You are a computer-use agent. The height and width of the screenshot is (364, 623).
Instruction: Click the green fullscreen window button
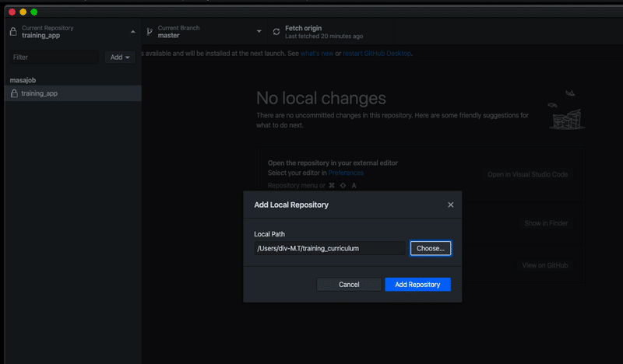coord(34,12)
